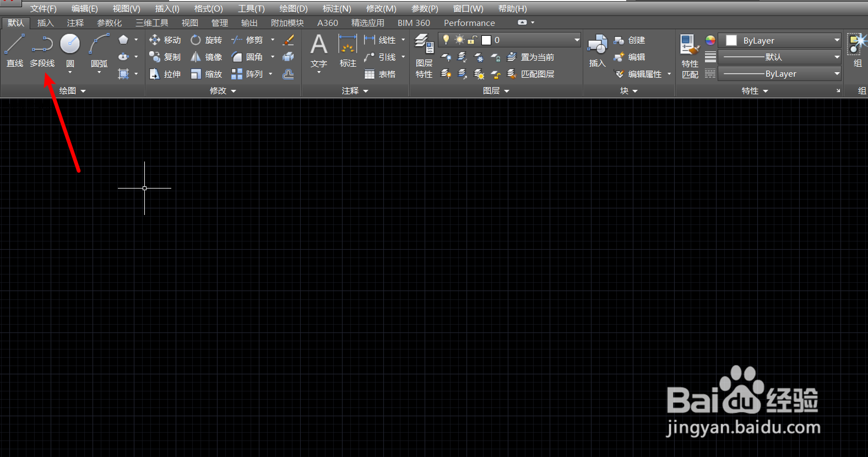
Task: Click the polygon shape icon in 绘图 panel
Action: coord(123,40)
